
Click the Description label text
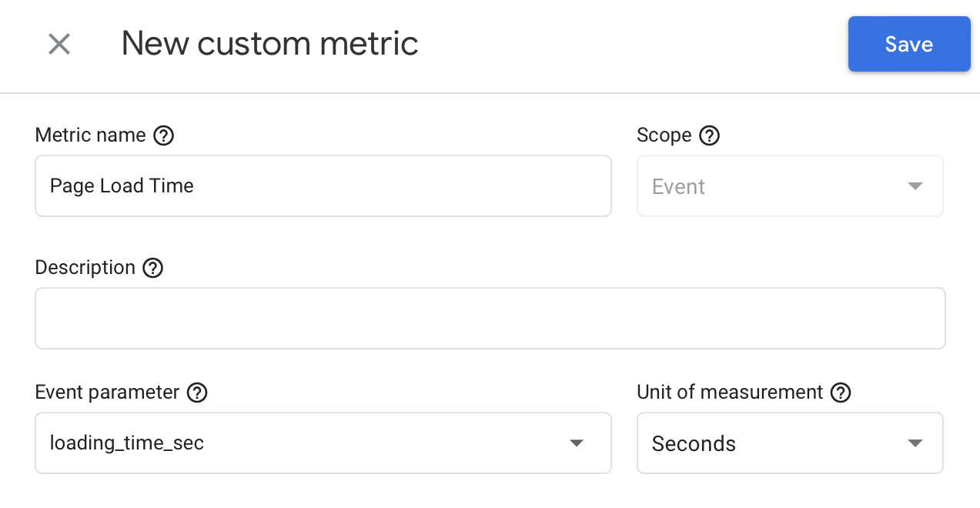(85, 268)
